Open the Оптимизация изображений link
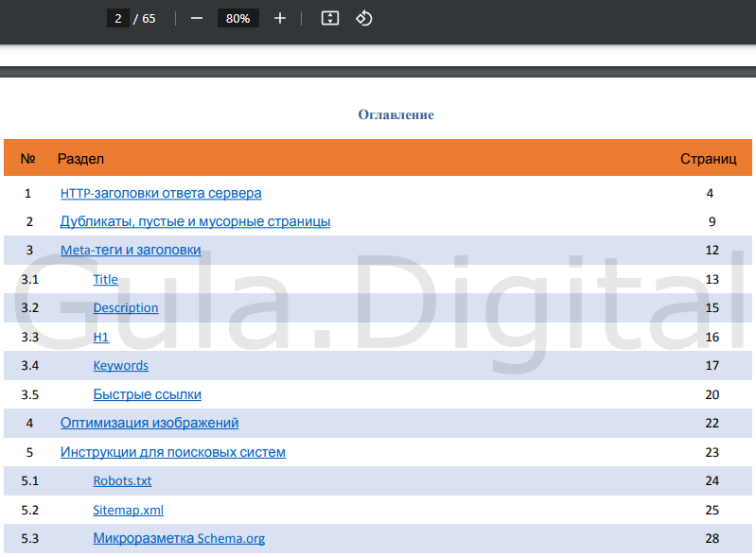 tap(149, 423)
